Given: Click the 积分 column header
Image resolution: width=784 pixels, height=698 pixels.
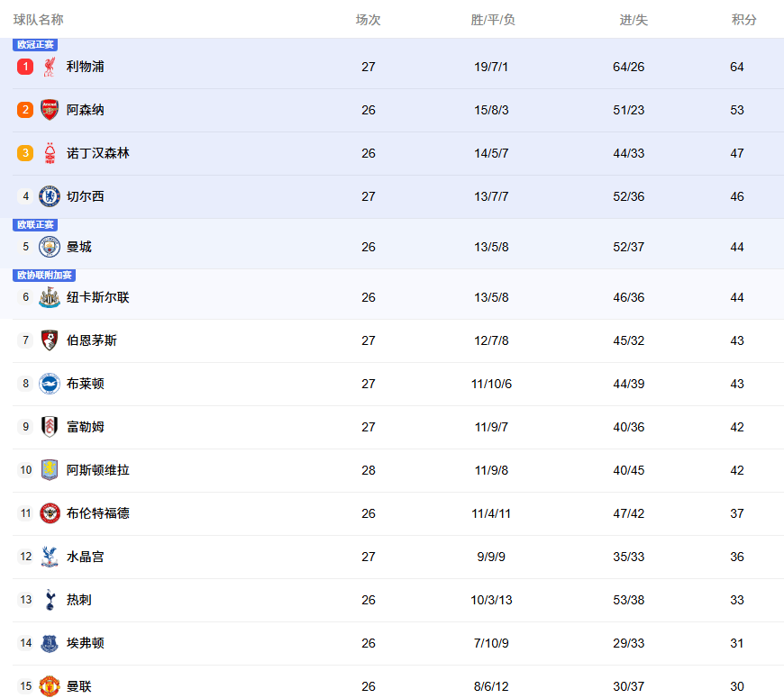Looking at the screenshot, I should click(743, 20).
